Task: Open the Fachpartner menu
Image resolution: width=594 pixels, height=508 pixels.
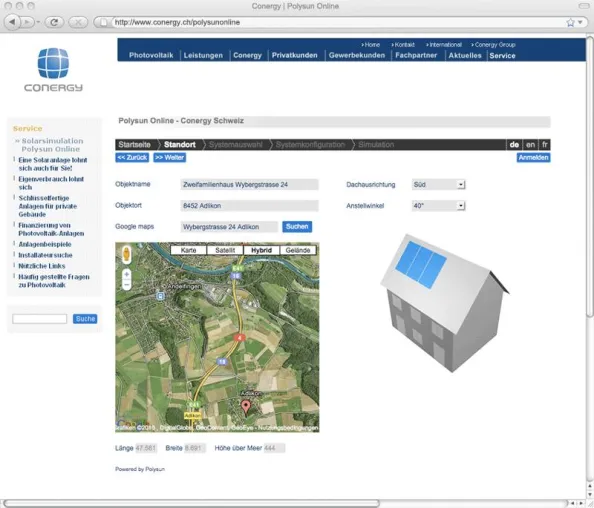Action: (x=416, y=55)
